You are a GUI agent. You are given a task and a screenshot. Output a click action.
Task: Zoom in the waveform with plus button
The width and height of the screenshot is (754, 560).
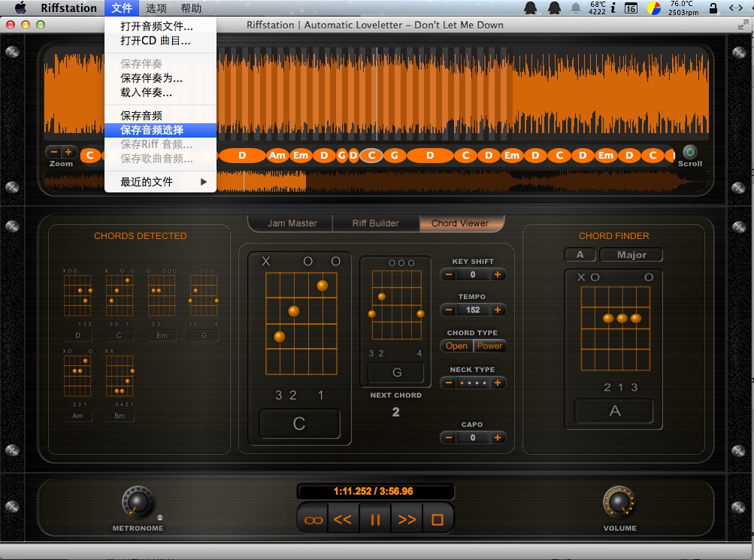(x=68, y=152)
